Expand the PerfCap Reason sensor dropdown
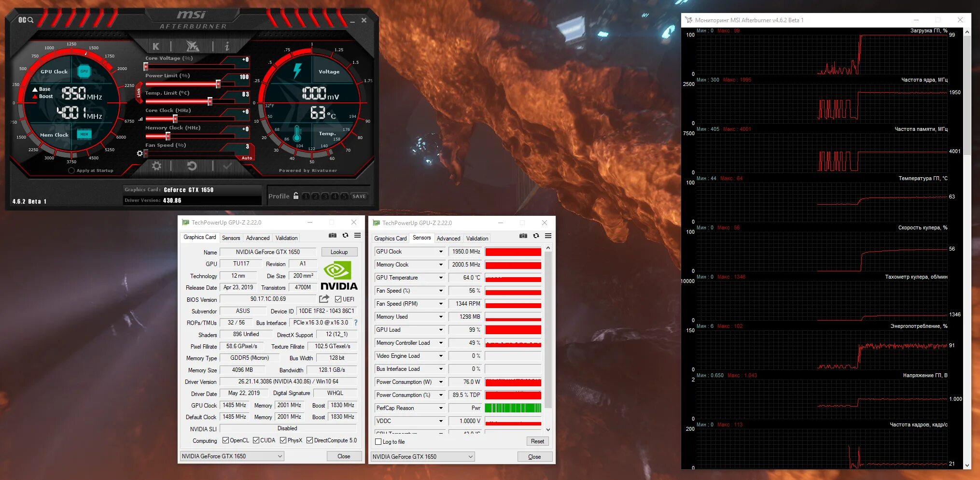The width and height of the screenshot is (980, 480). point(441,408)
